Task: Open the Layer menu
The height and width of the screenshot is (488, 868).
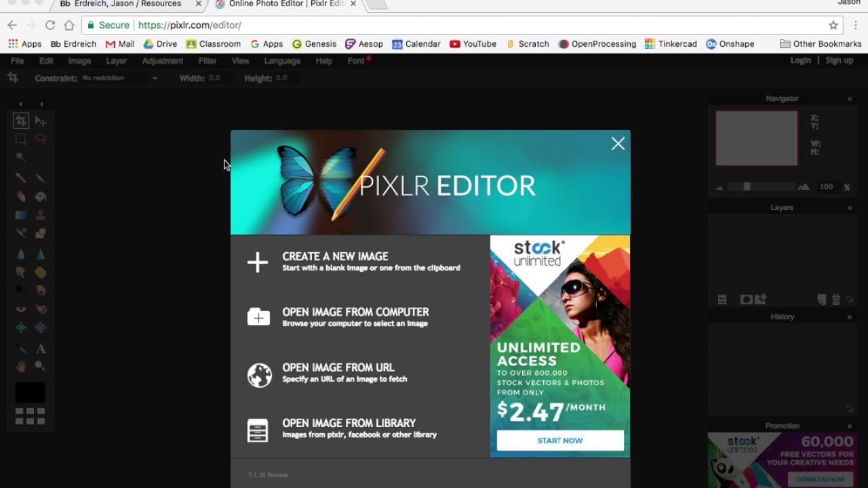Action: [117, 60]
